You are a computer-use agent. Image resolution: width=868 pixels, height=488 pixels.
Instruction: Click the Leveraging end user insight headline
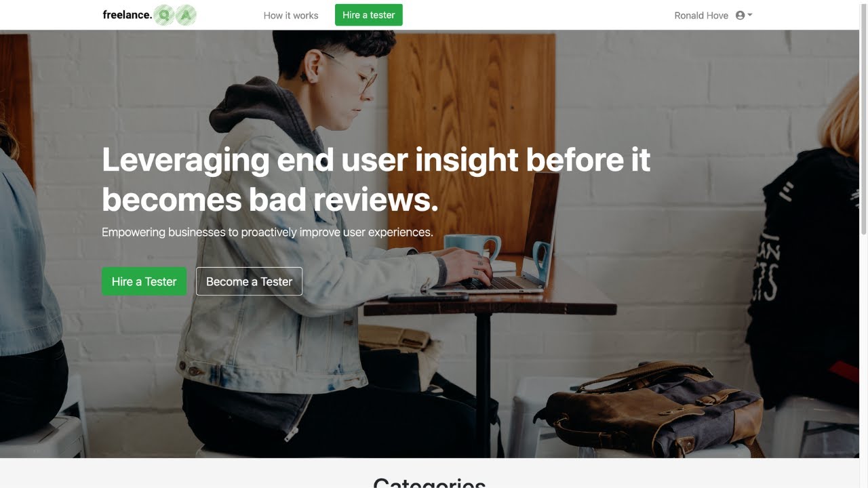pyautogui.click(x=376, y=180)
